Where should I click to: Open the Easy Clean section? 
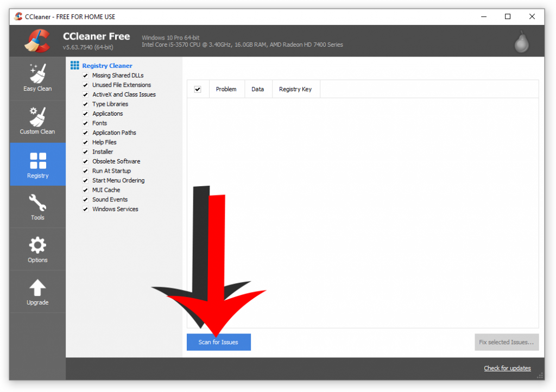(x=37, y=78)
